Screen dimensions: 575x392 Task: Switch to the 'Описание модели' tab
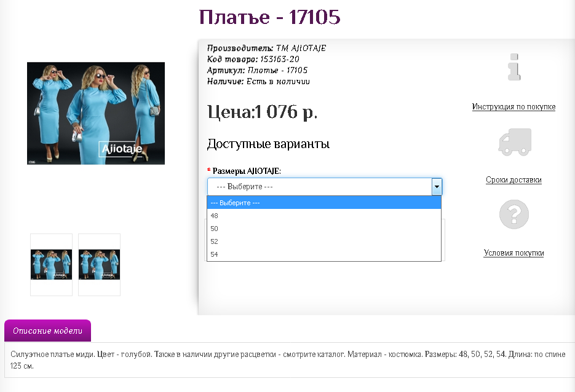point(47,331)
